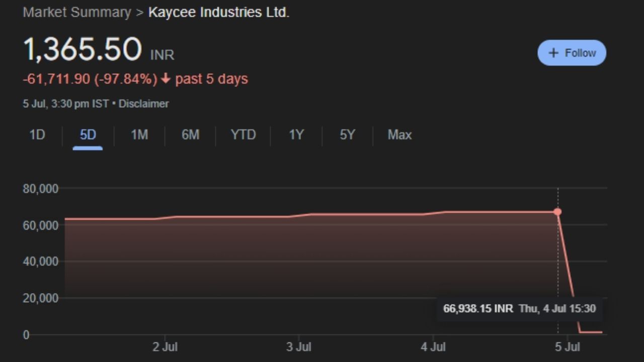The image size is (644, 362).
Task: Click the 5 Jul, 3:30 pm IST timestamp
Action: click(65, 104)
